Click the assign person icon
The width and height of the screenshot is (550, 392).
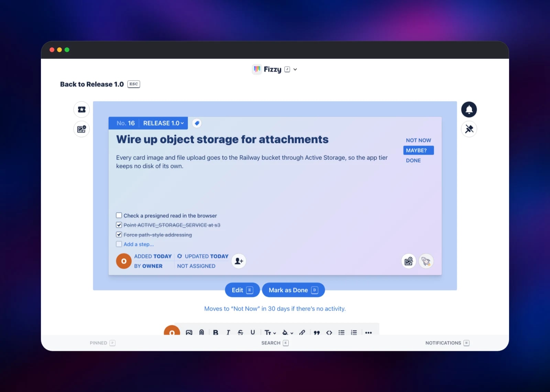tap(239, 261)
